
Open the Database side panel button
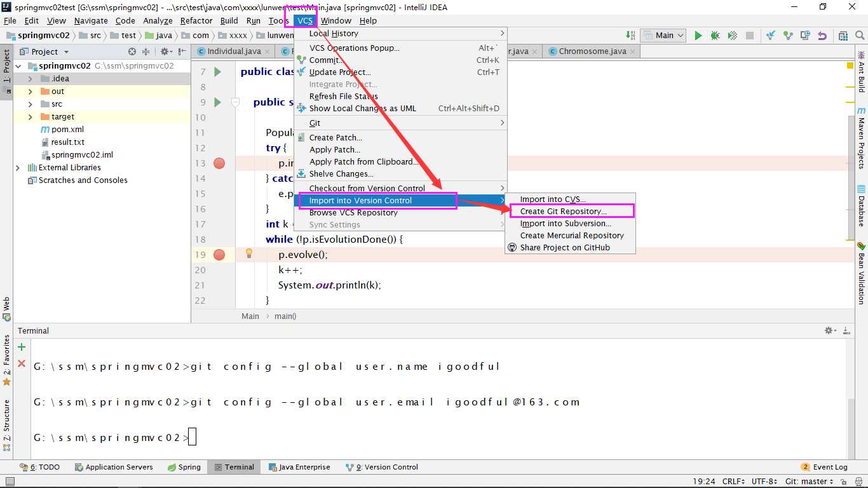point(861,206)
